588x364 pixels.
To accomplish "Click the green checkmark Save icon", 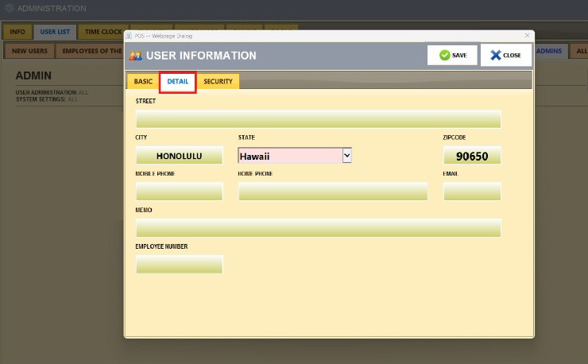I will tap(444, 55).
